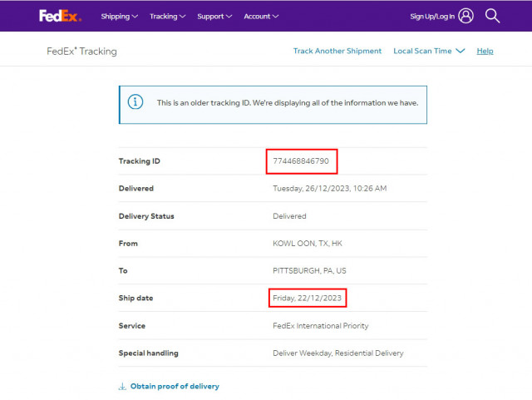This screenshot has width=532, height=400.
Task: Open the Help link
Action: point(485,51)
